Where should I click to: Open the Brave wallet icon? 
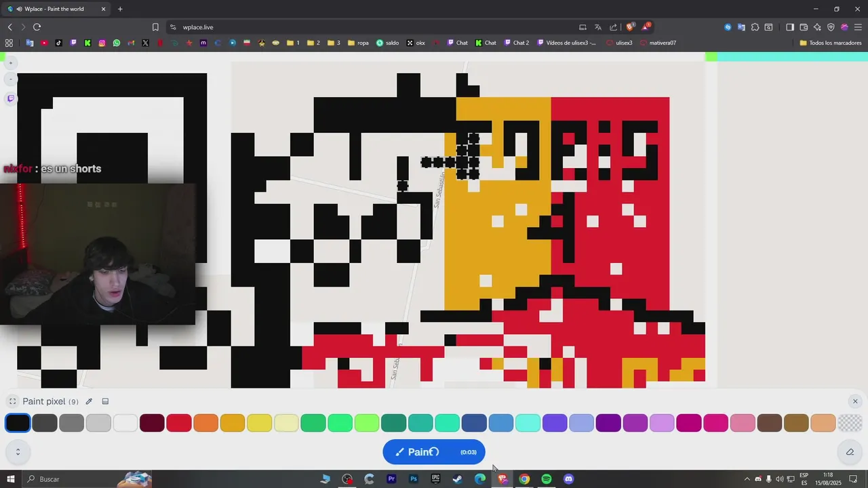[804, 27]
